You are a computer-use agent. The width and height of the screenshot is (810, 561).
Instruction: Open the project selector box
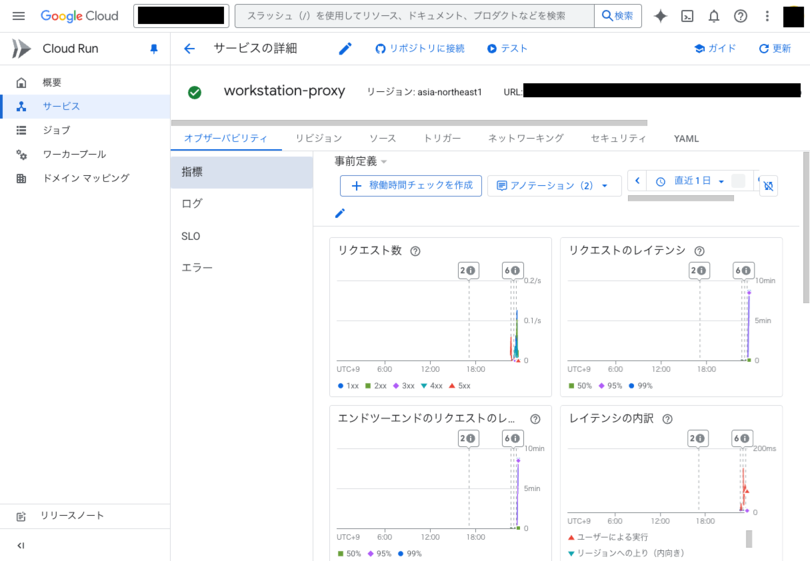point(181,16)
